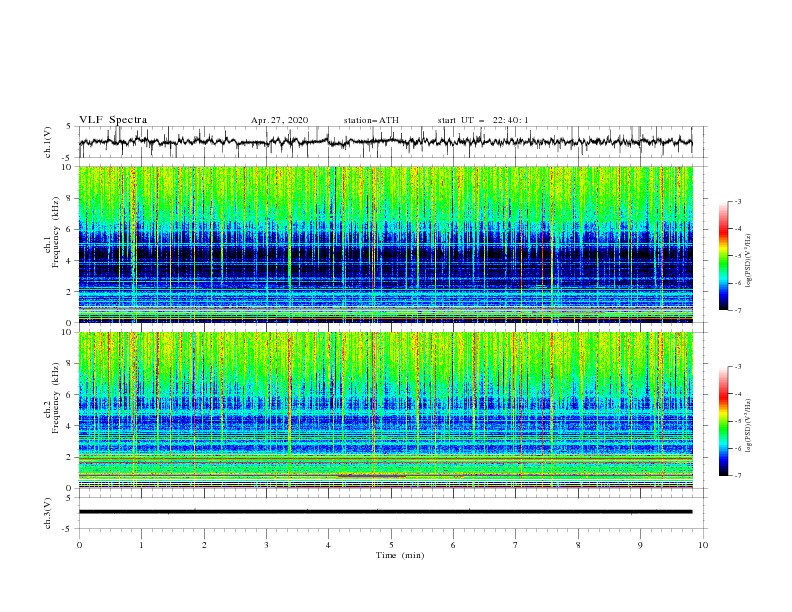Click the 'ch.1(V)' waveform axis label
The width and height of the screenshot is (792, 612).
point(48,142)
